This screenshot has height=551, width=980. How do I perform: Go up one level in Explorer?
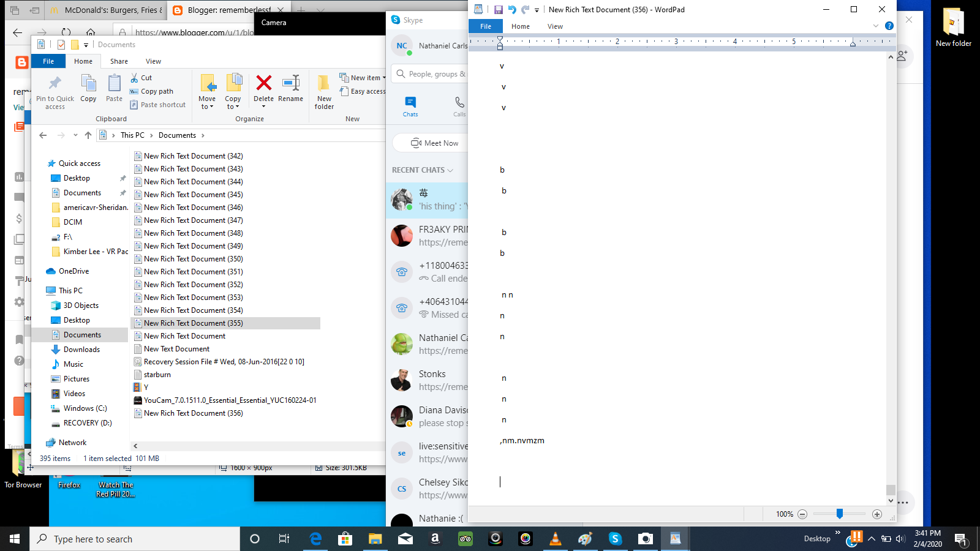[88, 135]
